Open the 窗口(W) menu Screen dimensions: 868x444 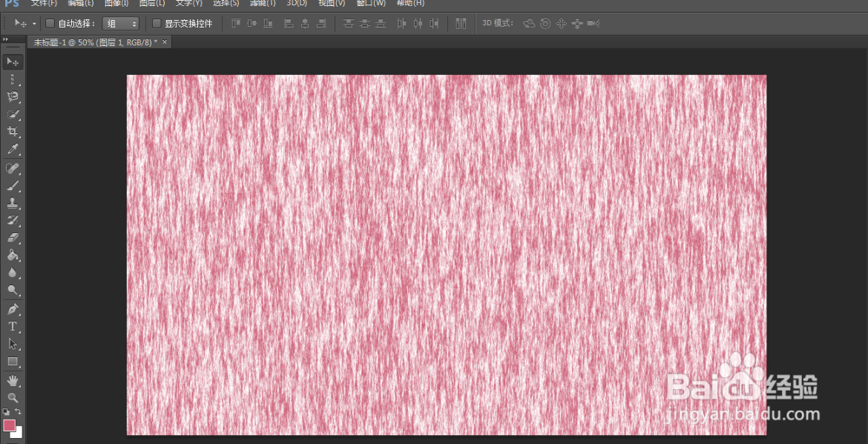[371, 3]
